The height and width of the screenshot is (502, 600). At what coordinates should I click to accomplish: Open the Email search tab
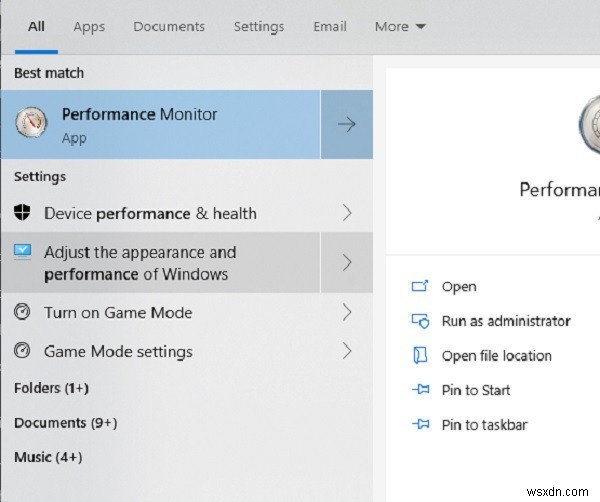point(330,26)
